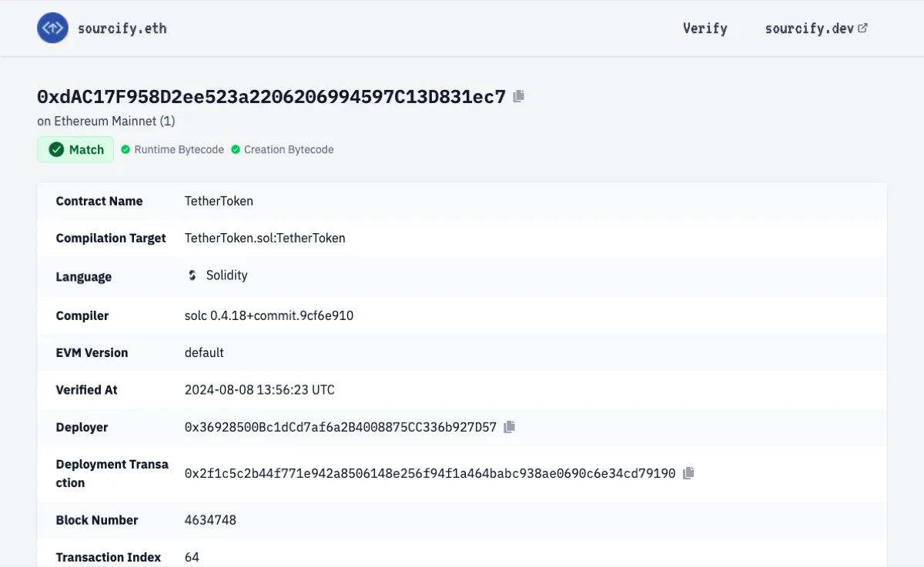Image resolution: width=924 pixels, height=567 pixels.
Task: Copy the Deployment Transaction hash
Action: point(688,473)
